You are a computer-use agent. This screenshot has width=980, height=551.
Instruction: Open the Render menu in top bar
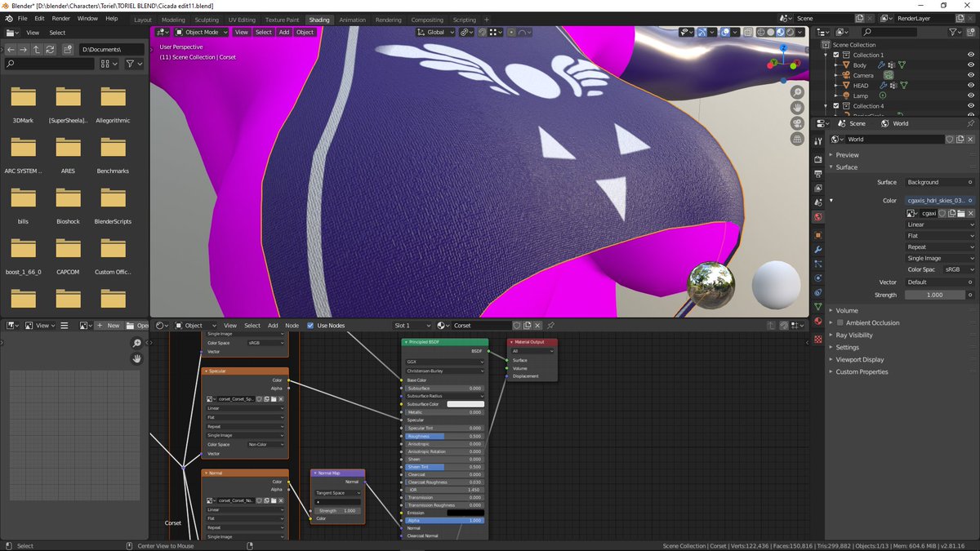(60, 18)
